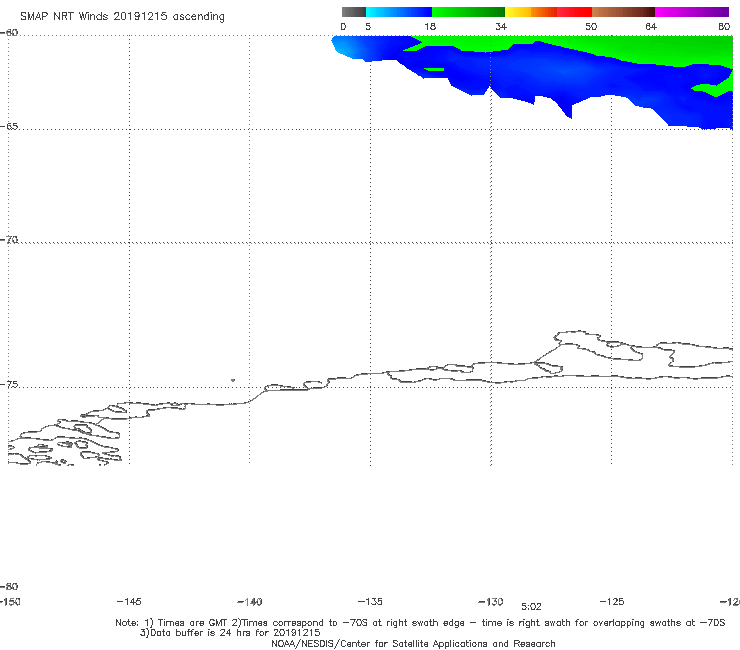Click the longitude label '-145'
740x650 pixels.
(x=129, y=602)
